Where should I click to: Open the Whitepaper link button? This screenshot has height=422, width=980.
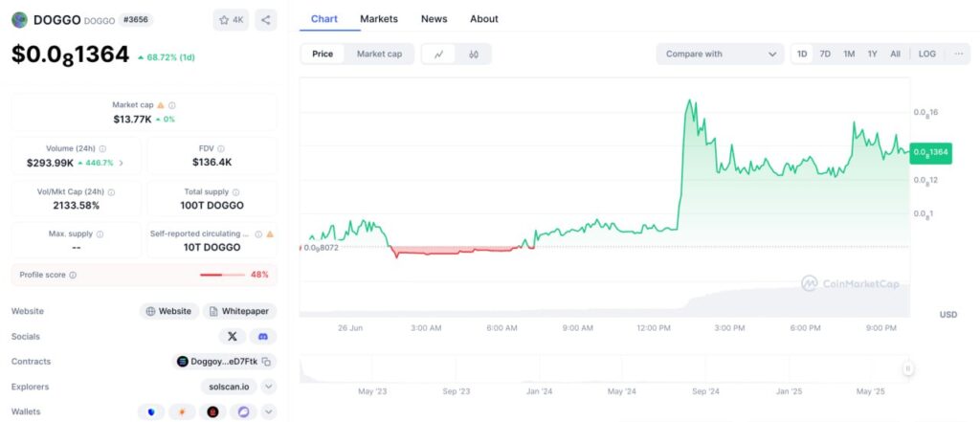pyautogui.click(x=239, y=311)
